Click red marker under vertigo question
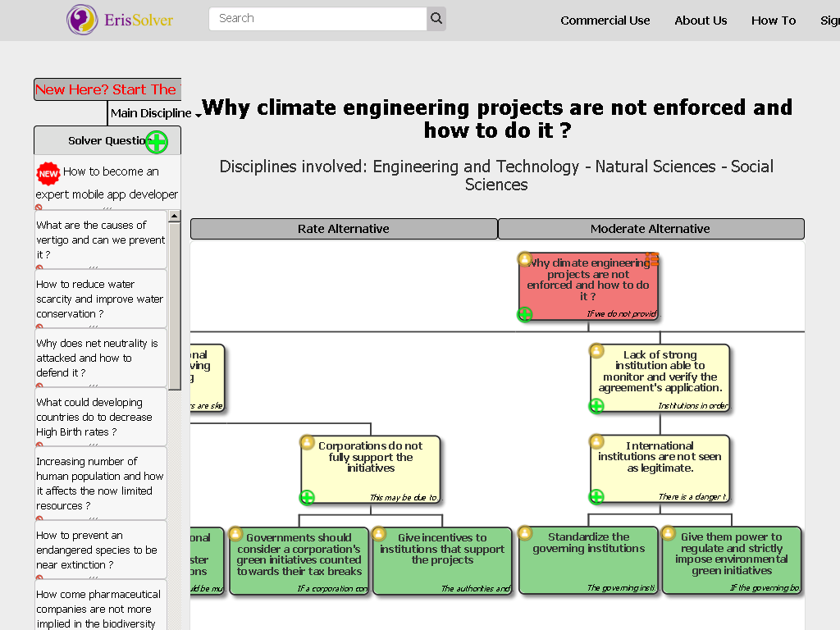The width and height of the screenshot is (840, 630). pos(39,267)
